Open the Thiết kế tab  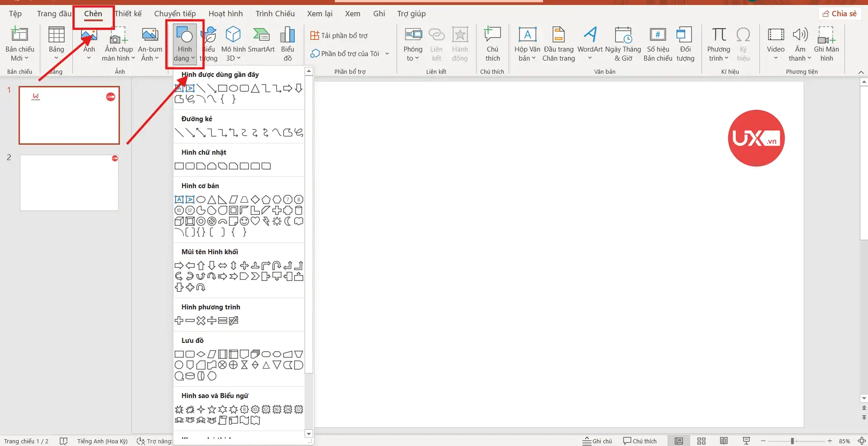click(x=128, y=14)
